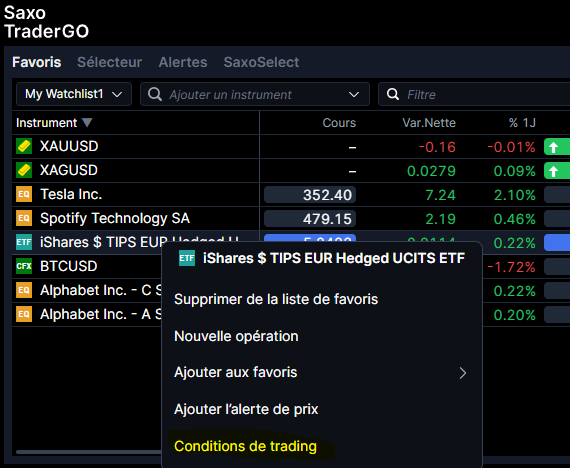This screenshot has width=570, height=468.
Task: Select the Spotify Technology SA name
Action: pyautogui.click(x=115, y=218)
